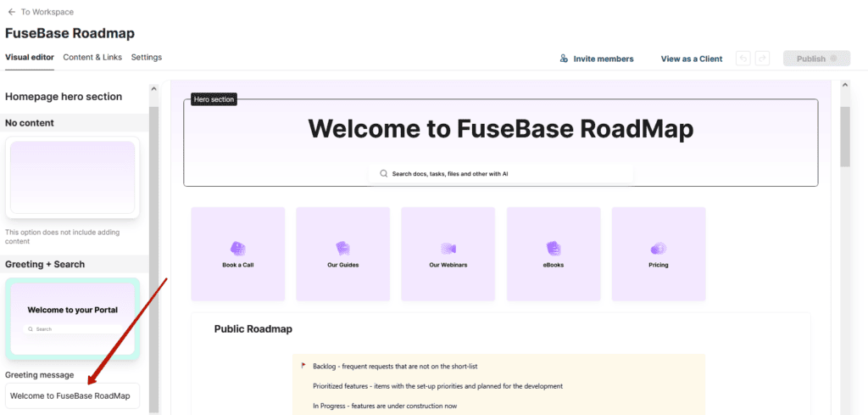Click the redo icon button
Screen dimensions: 868x415
[762, 59]
